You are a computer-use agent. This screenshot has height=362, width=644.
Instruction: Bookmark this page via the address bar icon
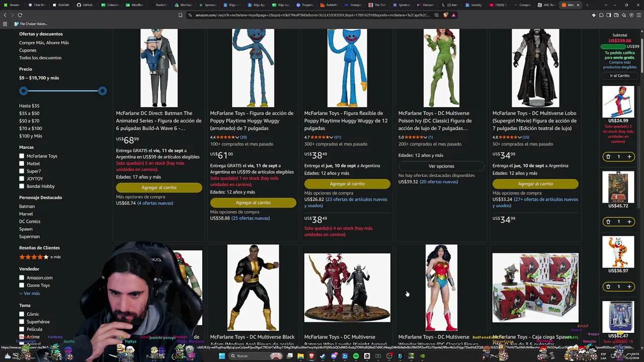click(180, 15)
